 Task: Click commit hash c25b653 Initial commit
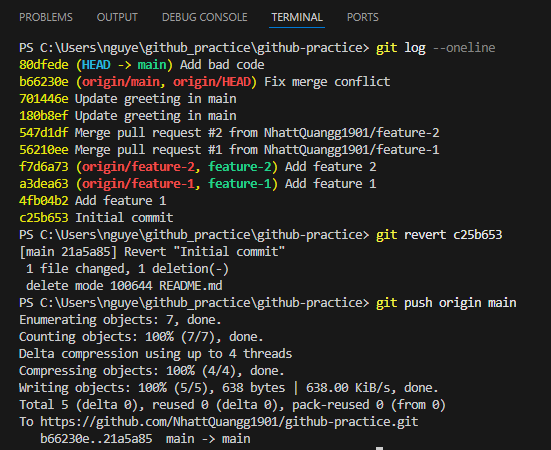[x=44, y=218]
